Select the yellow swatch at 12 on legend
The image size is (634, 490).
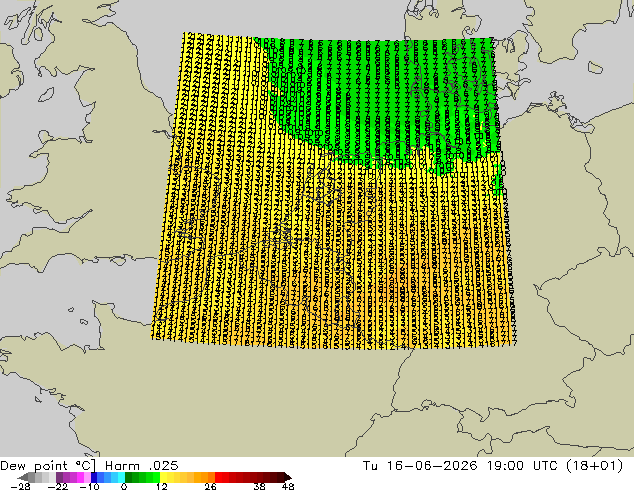coord(163,477)
